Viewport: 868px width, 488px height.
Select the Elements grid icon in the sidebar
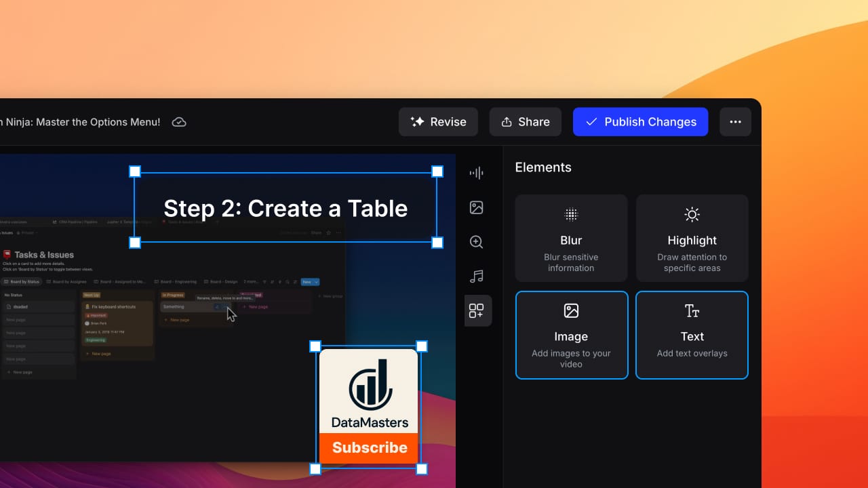[x=477, y=310]
